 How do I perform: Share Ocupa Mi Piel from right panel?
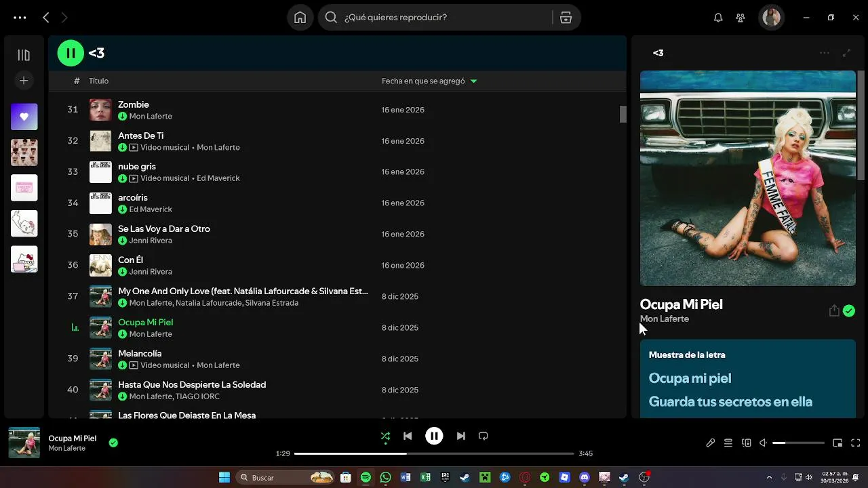[834, 310]
